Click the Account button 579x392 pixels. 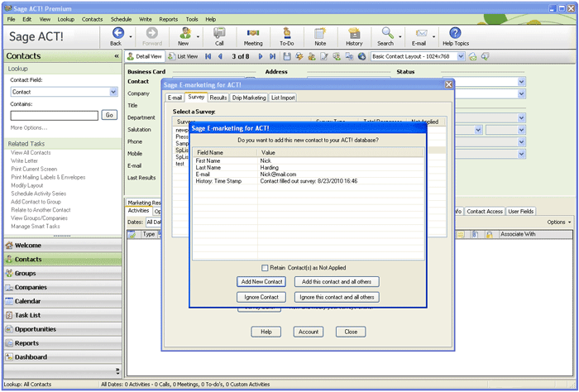[309, 332]
